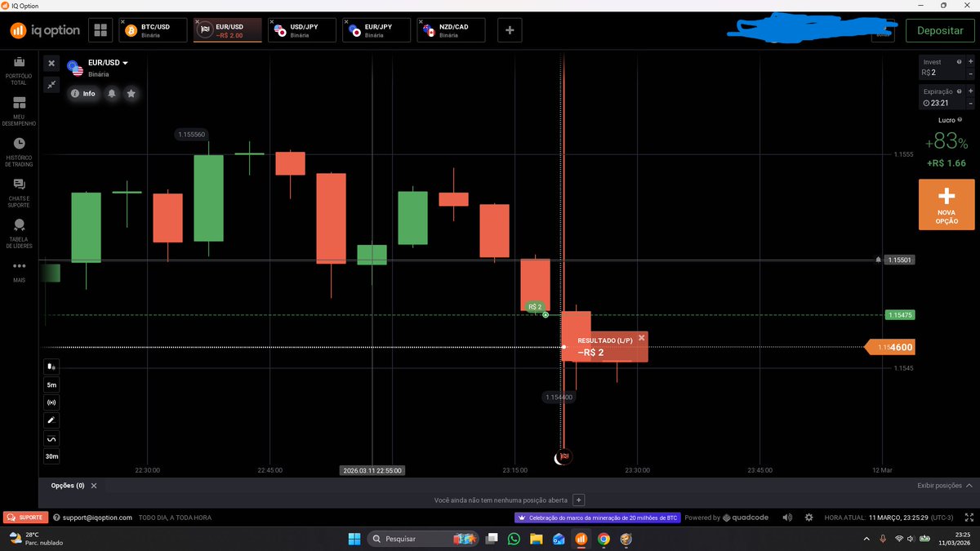Add a new asset tab with plus
This screenshot has height=551, width=980.
pos(510,30)
